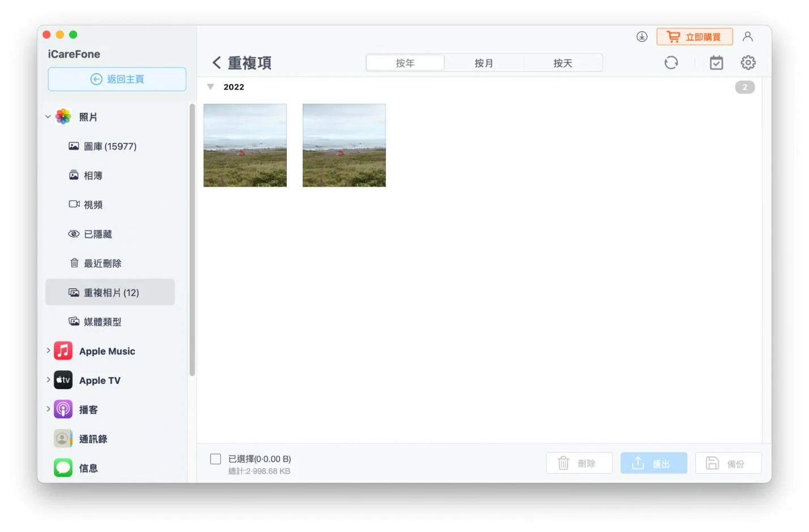Switch to the 按年 tab
The image size is (809, 532).
[x=405, y=63]
